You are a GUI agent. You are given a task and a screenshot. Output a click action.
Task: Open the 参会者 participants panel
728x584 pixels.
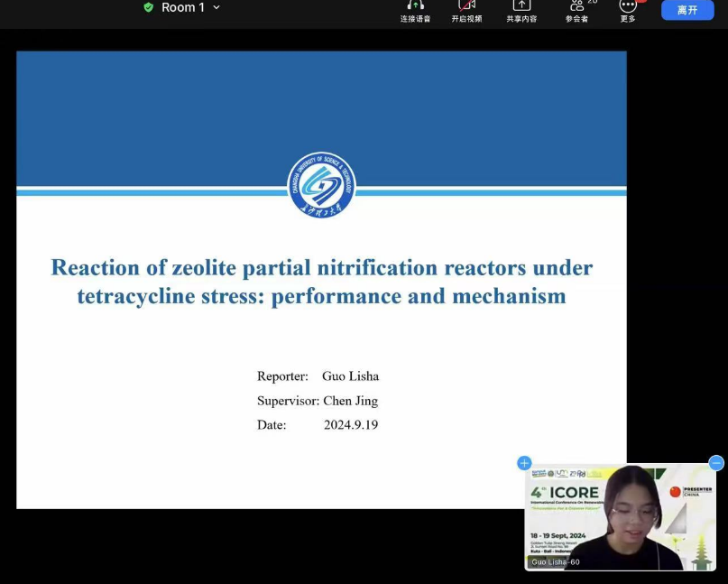577,10
